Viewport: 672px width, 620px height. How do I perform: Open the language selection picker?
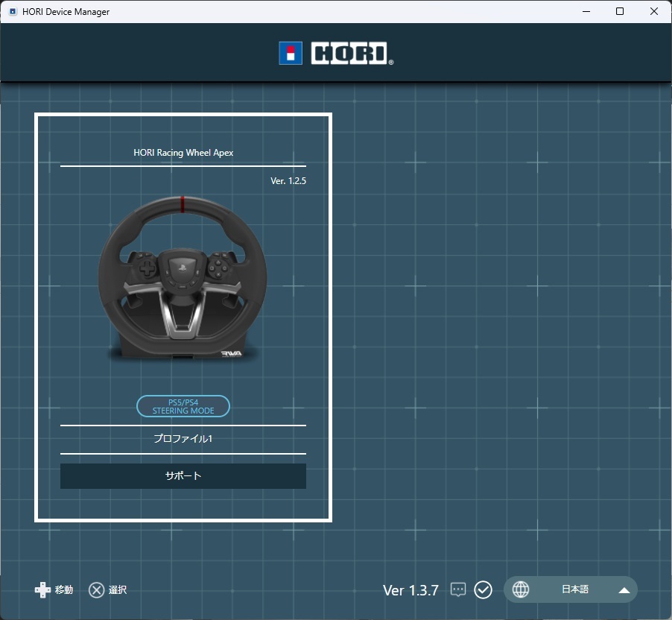tap(571, 589)
